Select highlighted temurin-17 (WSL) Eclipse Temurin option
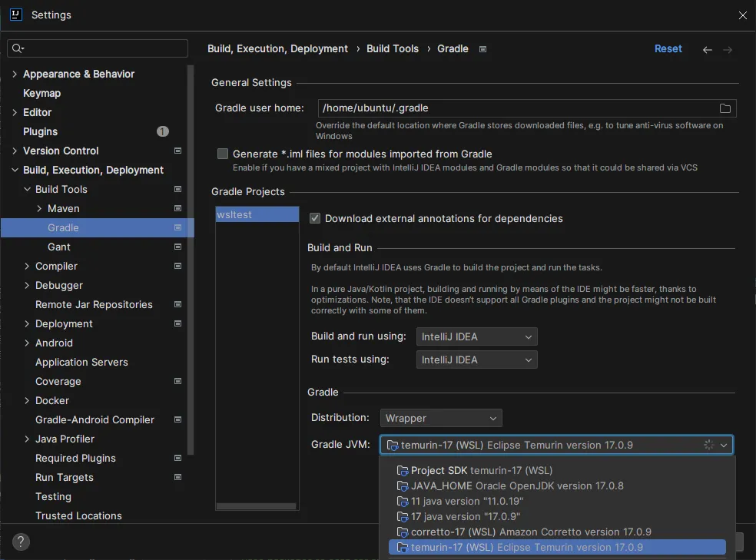Viewport: 756px width, 560px height. click(x=557, y=548)
